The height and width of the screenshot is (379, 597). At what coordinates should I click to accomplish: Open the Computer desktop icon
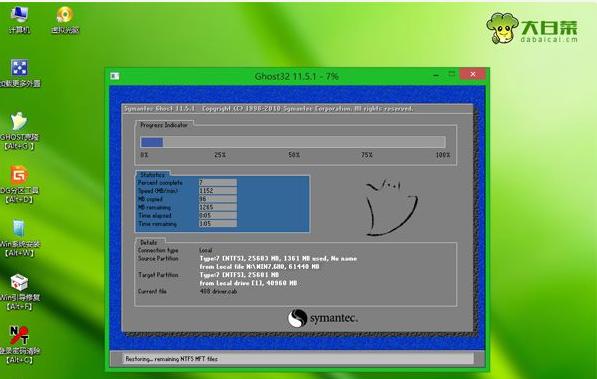pos(19,20)
